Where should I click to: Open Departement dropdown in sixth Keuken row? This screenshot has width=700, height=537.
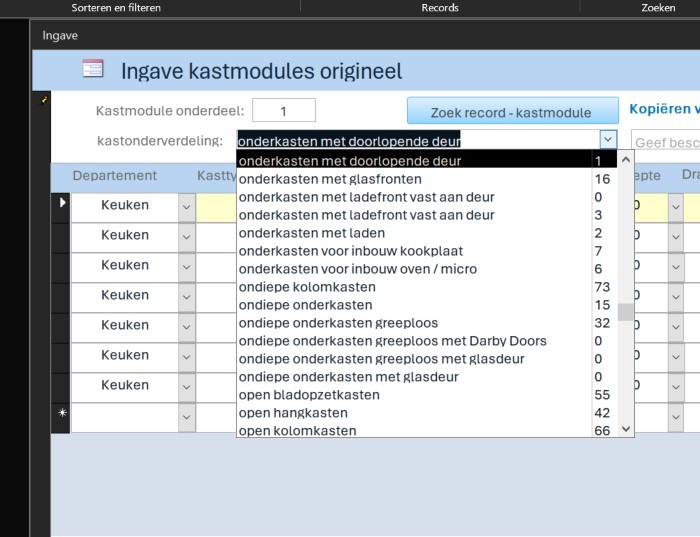point(187,357)
